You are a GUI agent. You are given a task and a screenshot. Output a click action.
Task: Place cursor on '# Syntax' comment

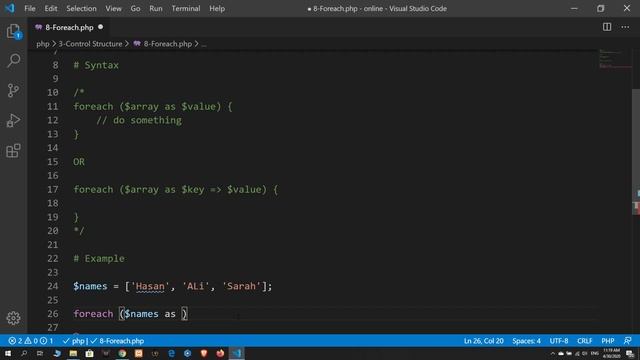pos(96,65)
